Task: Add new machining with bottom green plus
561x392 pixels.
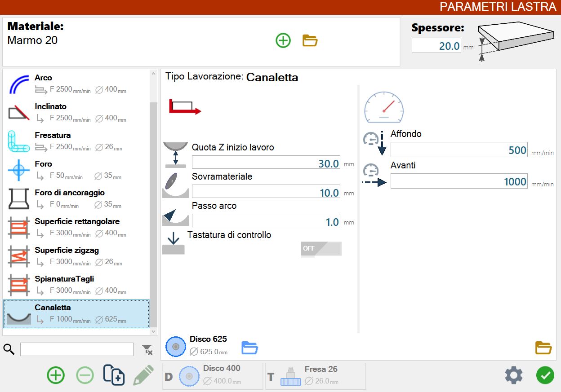Action: pos(56,375)
